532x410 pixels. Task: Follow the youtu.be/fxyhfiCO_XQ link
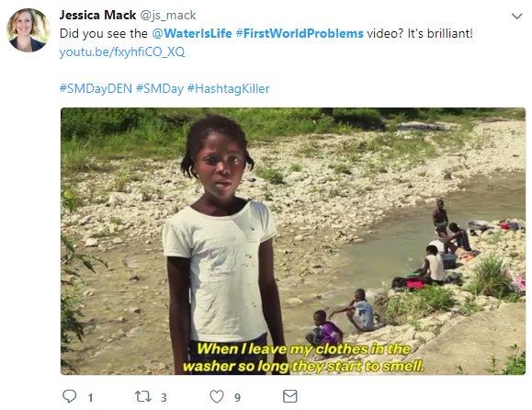pos(122,51)
